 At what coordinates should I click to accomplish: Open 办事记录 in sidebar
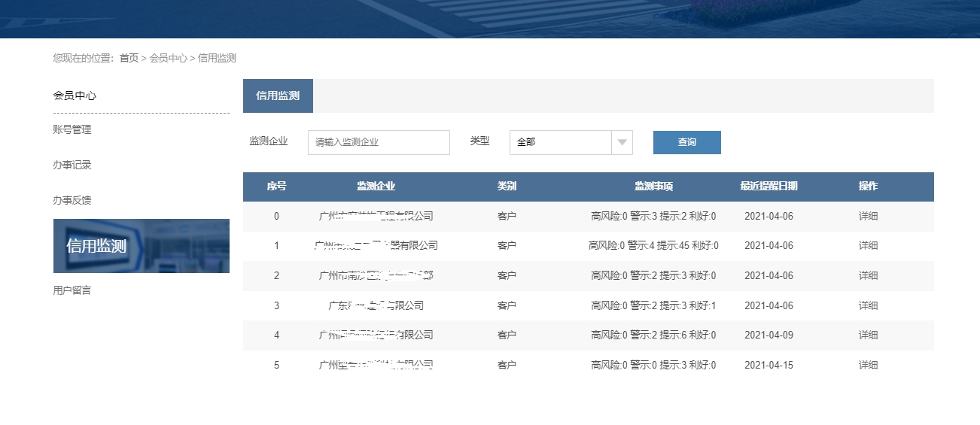coord(72,165)
